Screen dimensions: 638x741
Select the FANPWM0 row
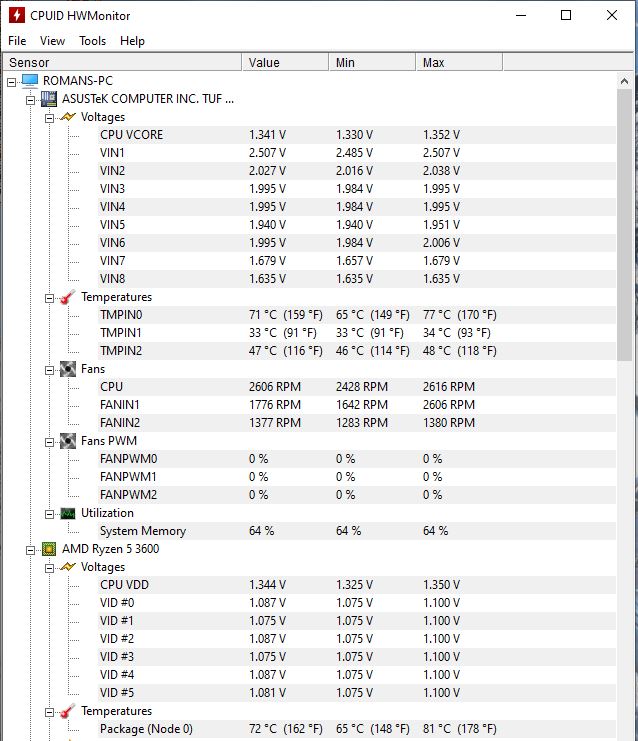(357, 459)
